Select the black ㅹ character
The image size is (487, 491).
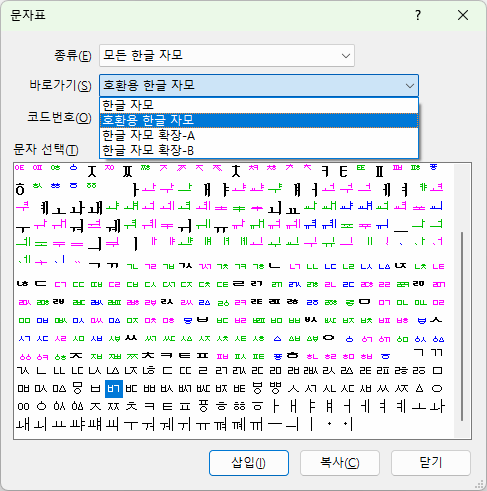(x=275, y=389)
